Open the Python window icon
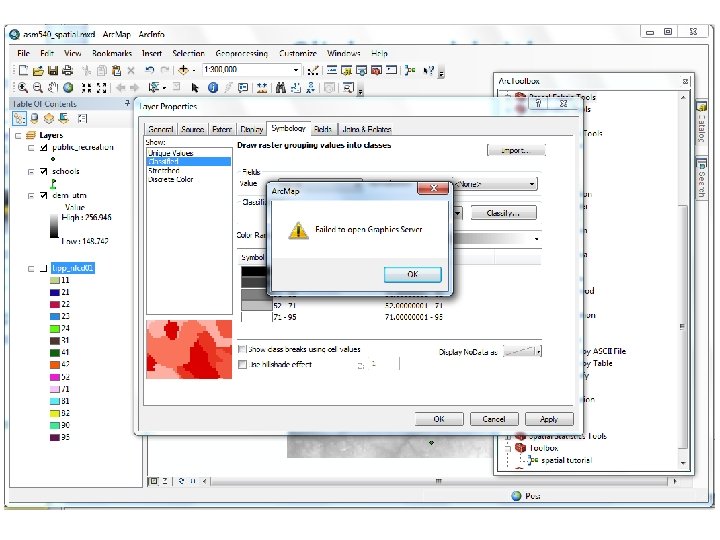 [x=392, y=70]
